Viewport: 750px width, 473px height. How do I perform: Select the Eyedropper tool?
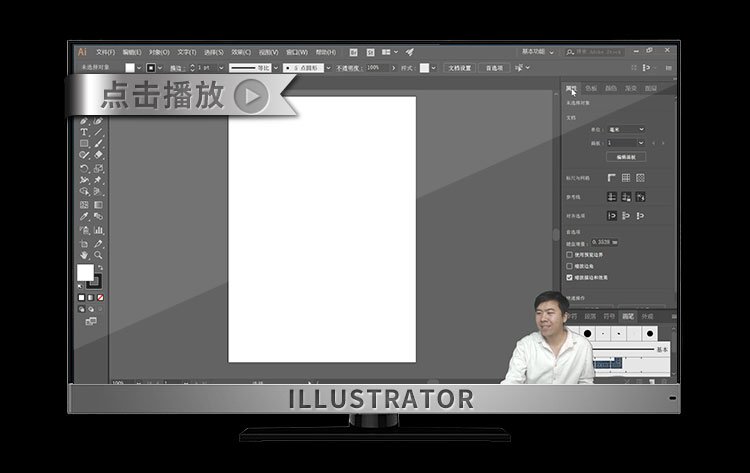tap(84, 217)
